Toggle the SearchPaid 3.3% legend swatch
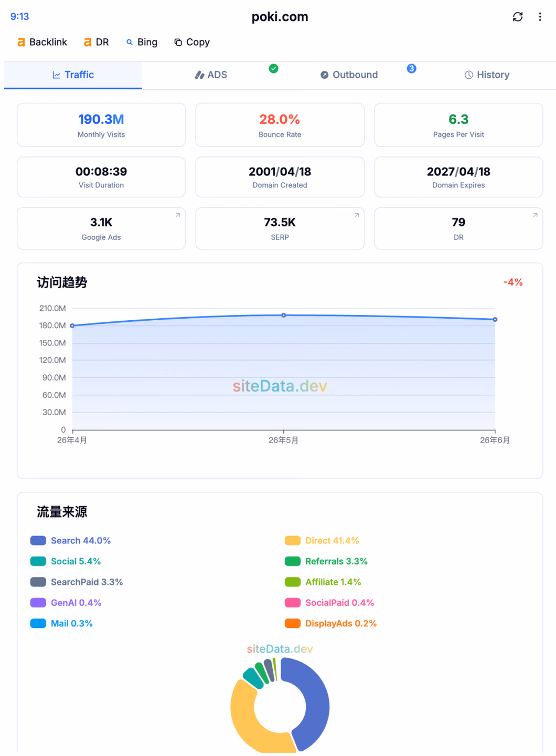Viewport: 556px width, 756px height. point(38,582)
